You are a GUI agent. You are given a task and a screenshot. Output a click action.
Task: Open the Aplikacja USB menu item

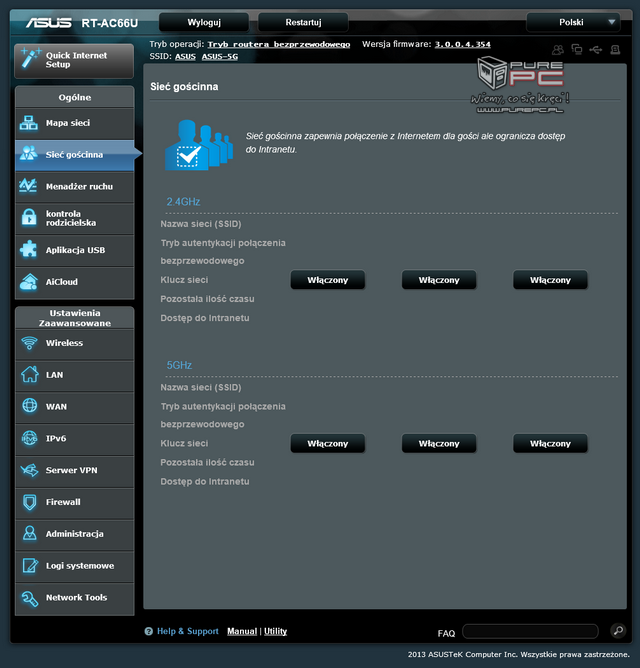pos(75,250)
